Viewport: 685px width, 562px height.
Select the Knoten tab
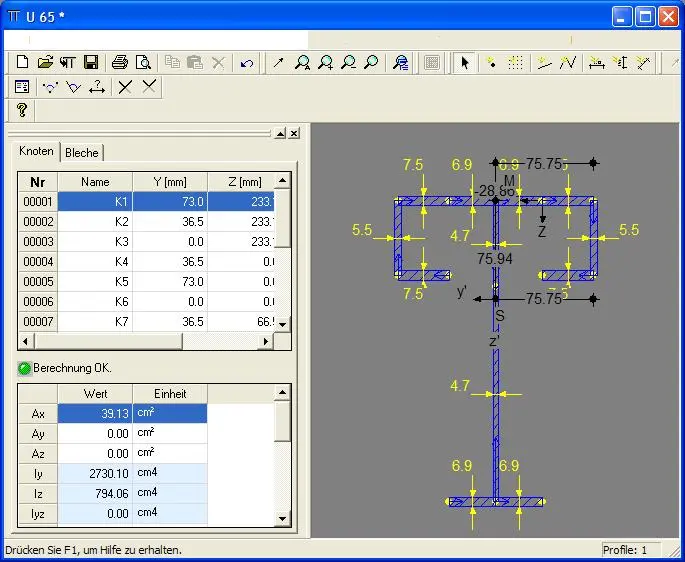36,151
